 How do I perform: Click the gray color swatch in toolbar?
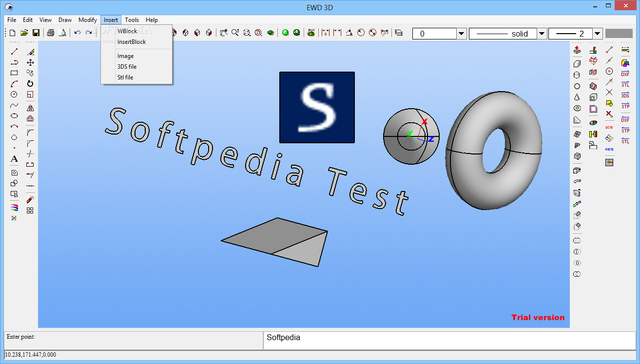619,34
